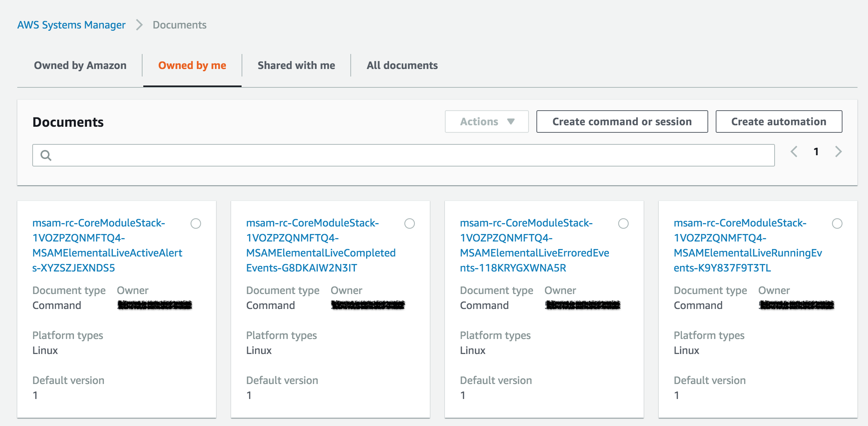Click Command type on ActiveAlerts card
The image size is (868, 426).
point(57,306)
